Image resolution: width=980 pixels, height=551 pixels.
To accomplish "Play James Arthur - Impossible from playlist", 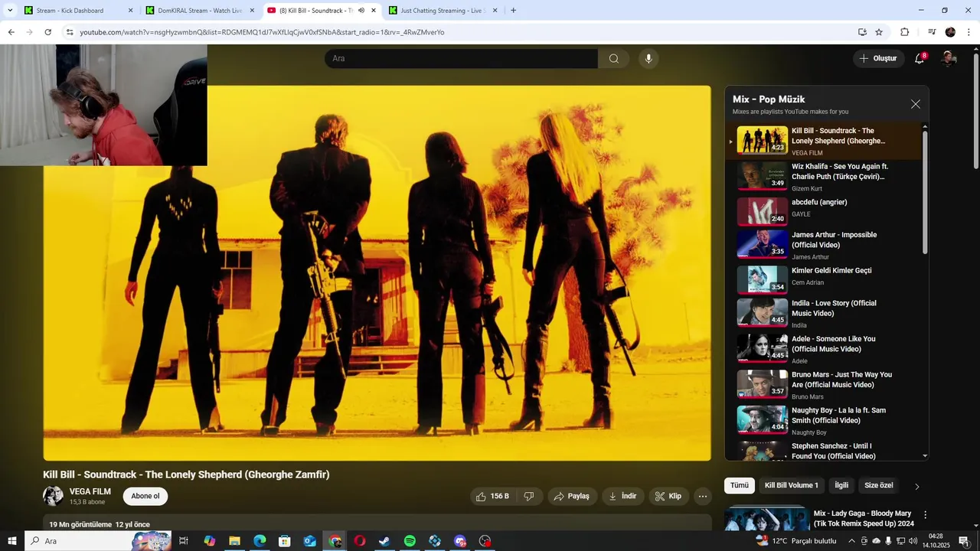I will tap(825, 245).
